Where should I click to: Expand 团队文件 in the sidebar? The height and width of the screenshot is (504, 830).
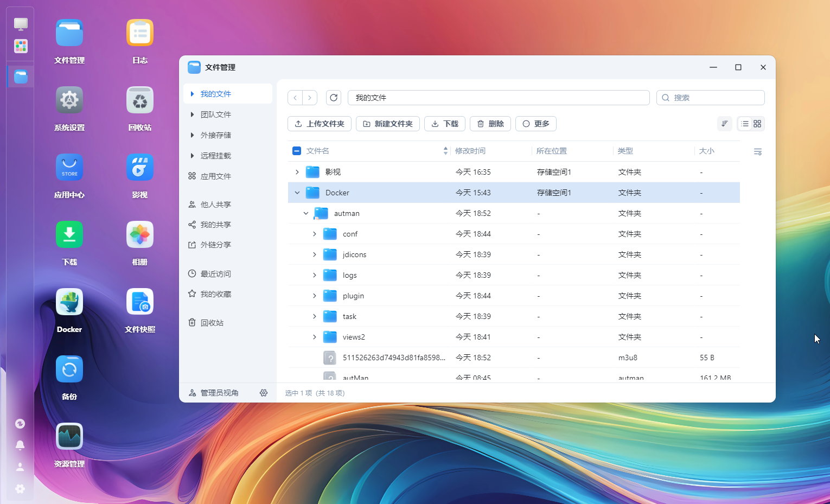pos(192,114)
